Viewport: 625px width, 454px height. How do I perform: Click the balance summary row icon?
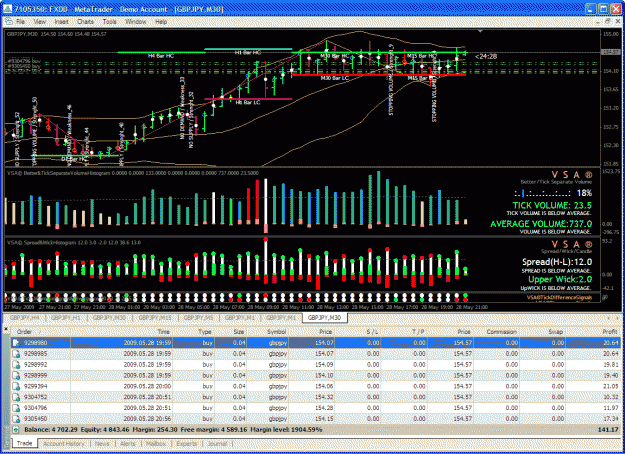(16, 430)
